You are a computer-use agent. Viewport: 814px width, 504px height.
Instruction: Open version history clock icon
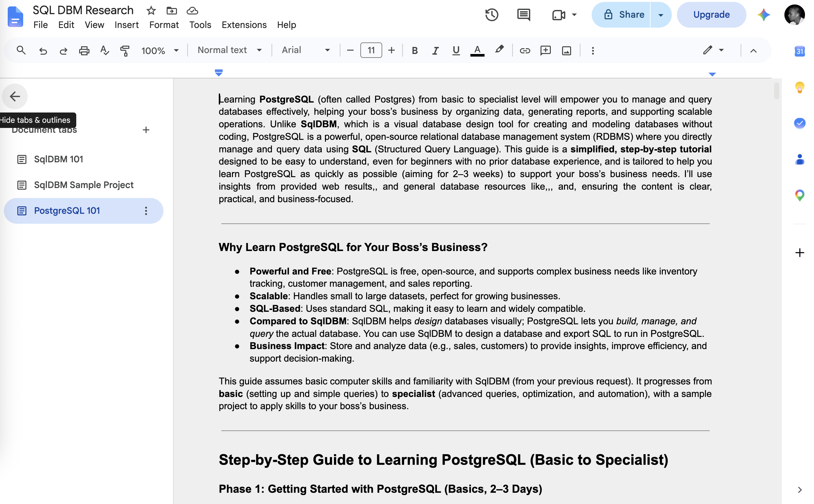click(x=491, y=15)
